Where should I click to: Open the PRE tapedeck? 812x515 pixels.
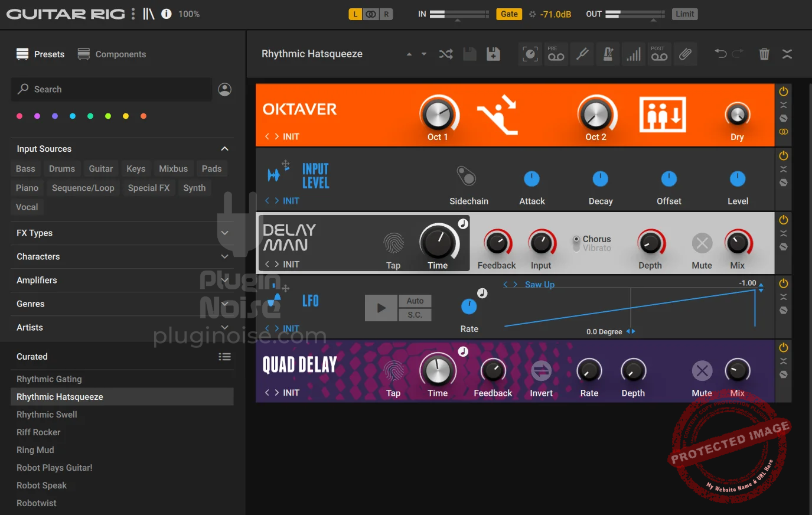point(556,54)
